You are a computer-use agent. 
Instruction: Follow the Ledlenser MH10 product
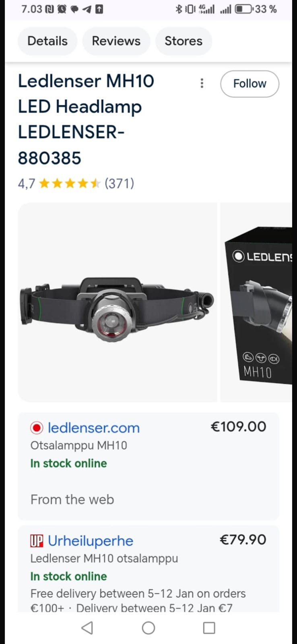tap(250, 84)
